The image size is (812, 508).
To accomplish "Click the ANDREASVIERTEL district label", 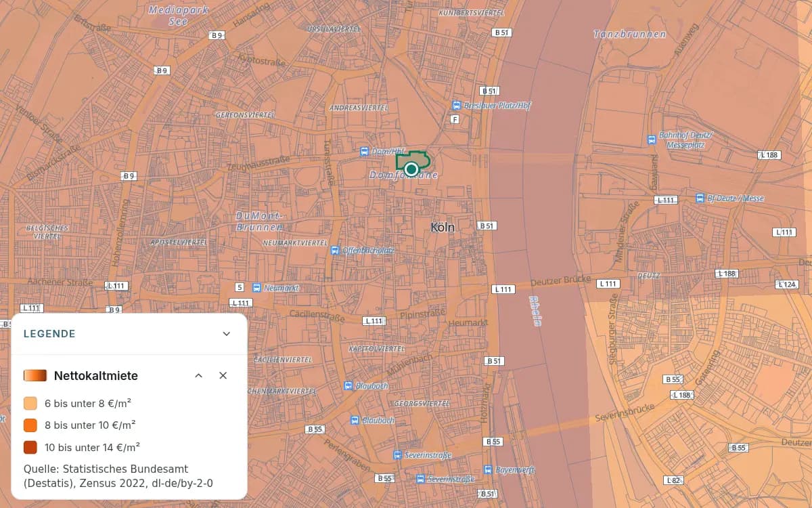I will point(359,108).
